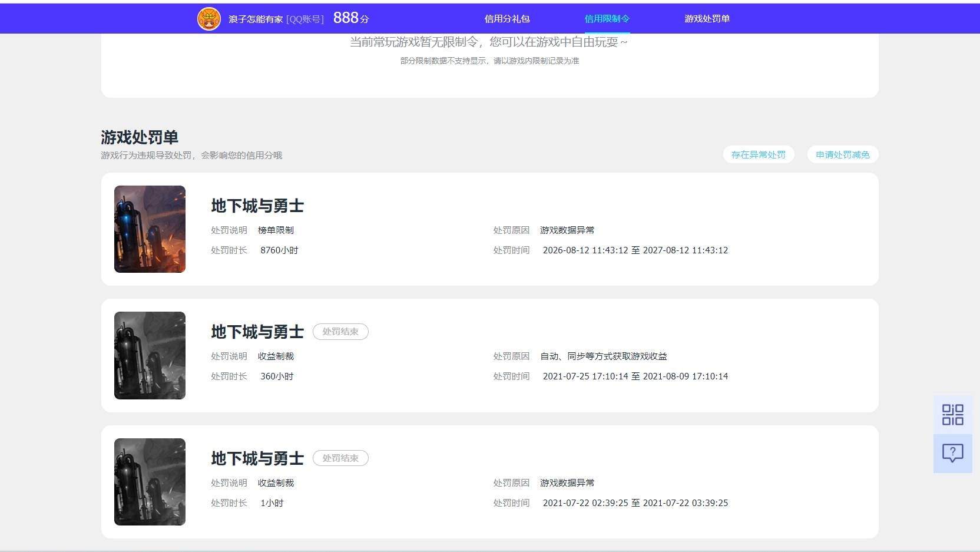The height and width of the screenshot is (552, 980).
Task: Go to the 游戏处罚单 tab
Action: [707, 19]
